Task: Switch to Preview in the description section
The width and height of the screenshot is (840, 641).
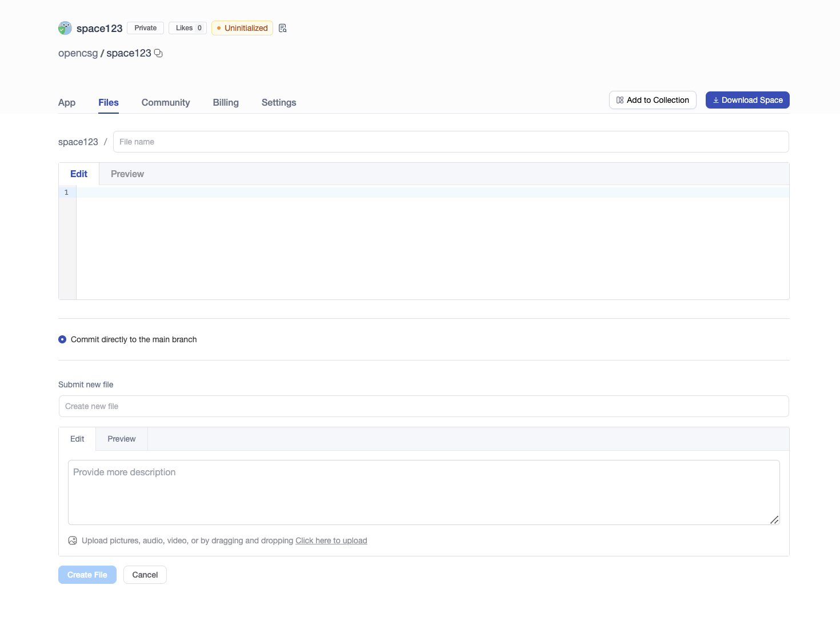Action: pos(121,438)
